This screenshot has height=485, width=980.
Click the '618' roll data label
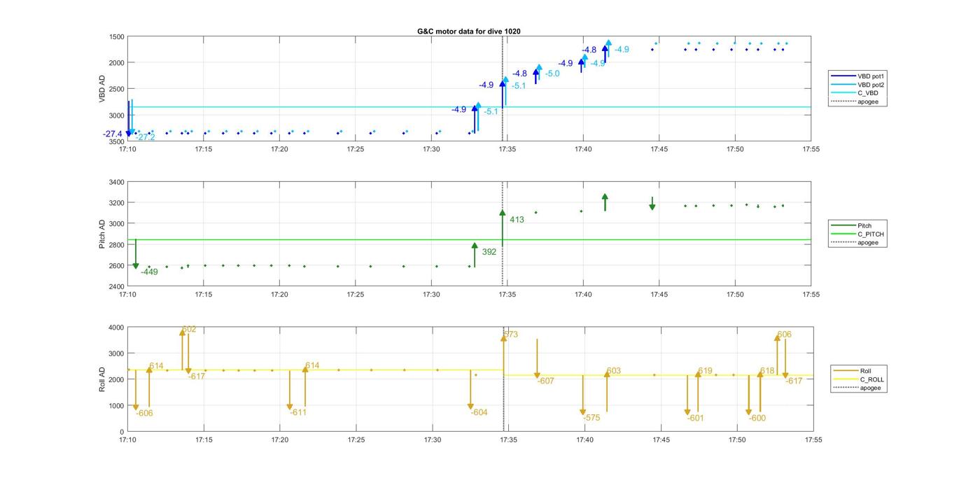click(x=768, y=371)
